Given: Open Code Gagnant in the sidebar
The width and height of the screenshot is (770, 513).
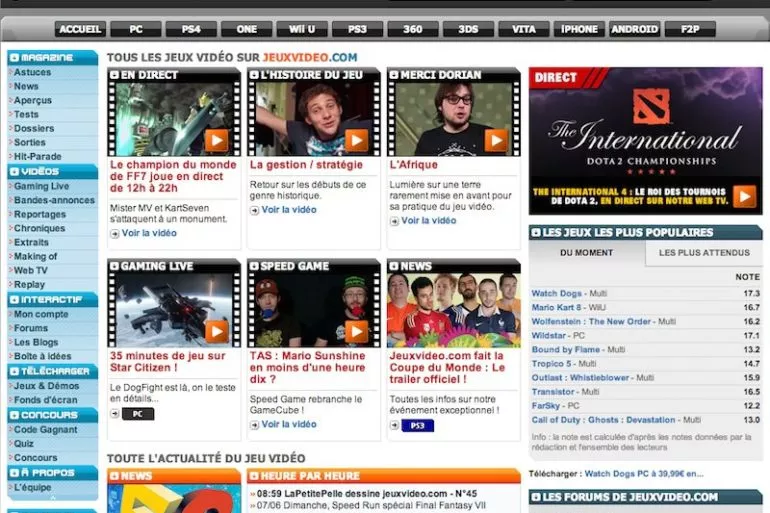Looking at the screenshot, I should pos(45,430).
